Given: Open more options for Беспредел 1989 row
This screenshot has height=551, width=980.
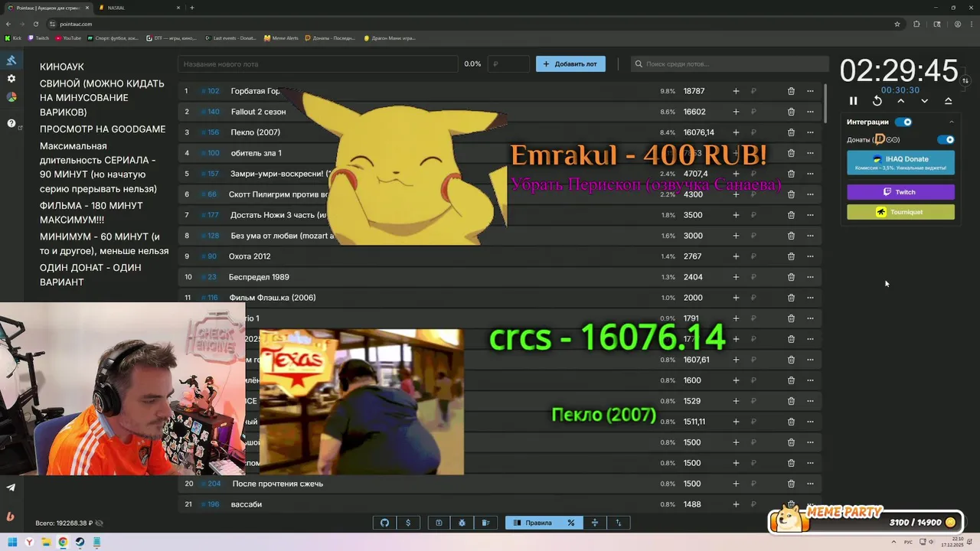Looking at the screenshot, I should (x=810, y=277).
